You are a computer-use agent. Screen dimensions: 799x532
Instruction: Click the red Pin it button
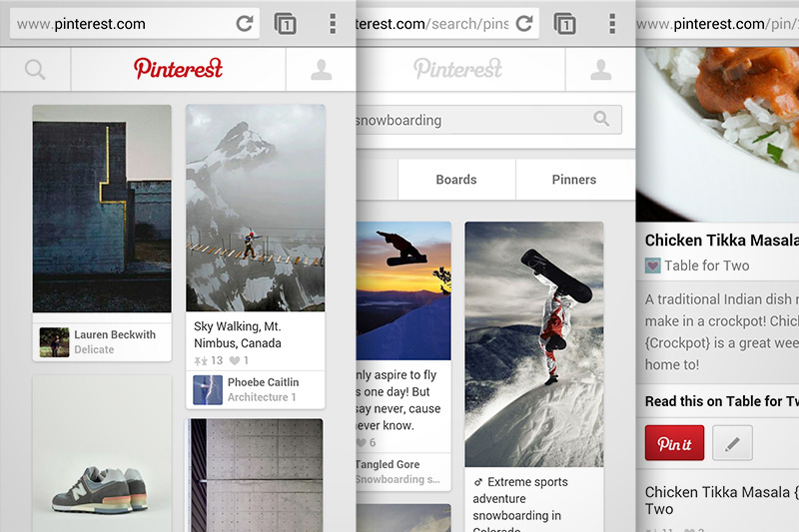click(674, 443)
